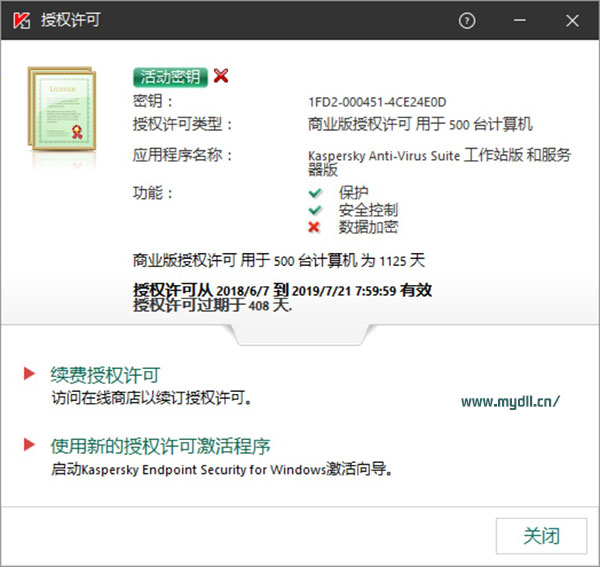Click the Kaspersky Anti-Virus Suite application name
600x567 pixels.
pos(440,163)
